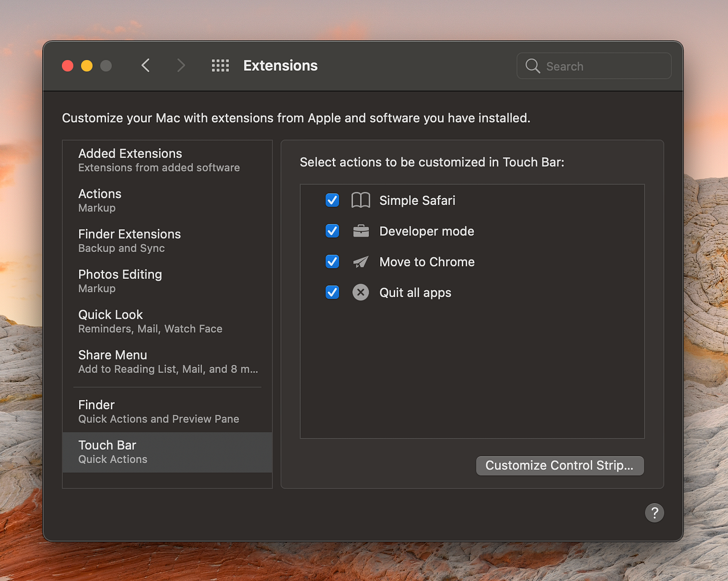Click the search magnifying glass icon
728x581 pixels.
pyautogui.click(x=532, y=66)
